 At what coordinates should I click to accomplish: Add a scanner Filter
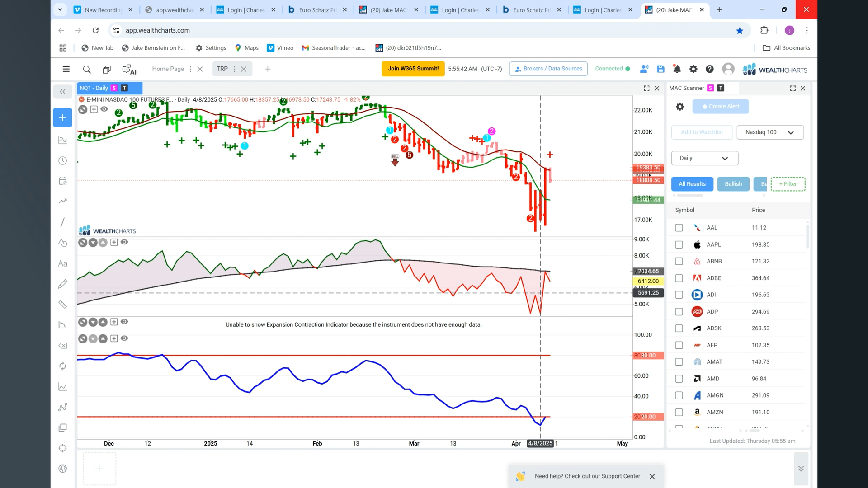pos(788,184)
